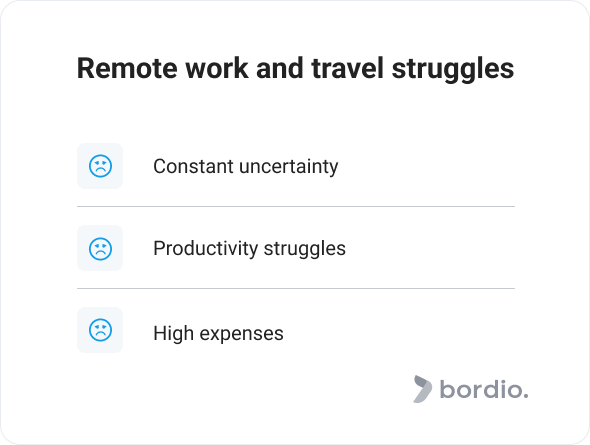Click the word and in the heading
590x445 pixels.
280,68
